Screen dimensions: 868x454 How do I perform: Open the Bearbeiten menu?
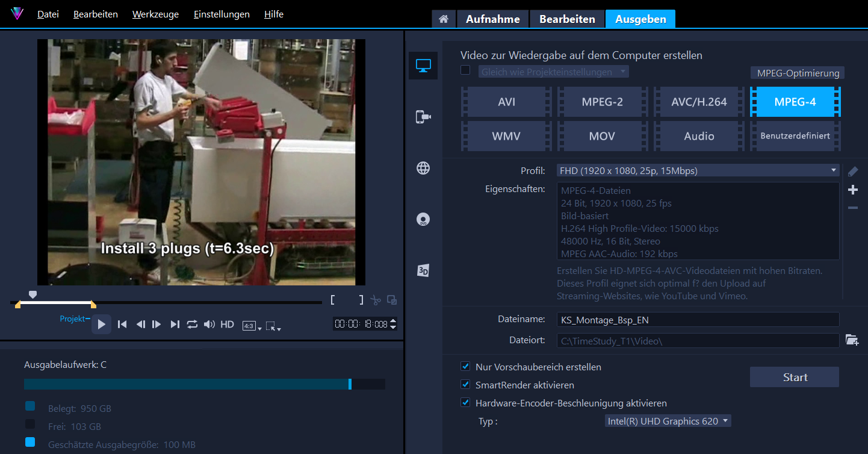click(x=96, y=14)
